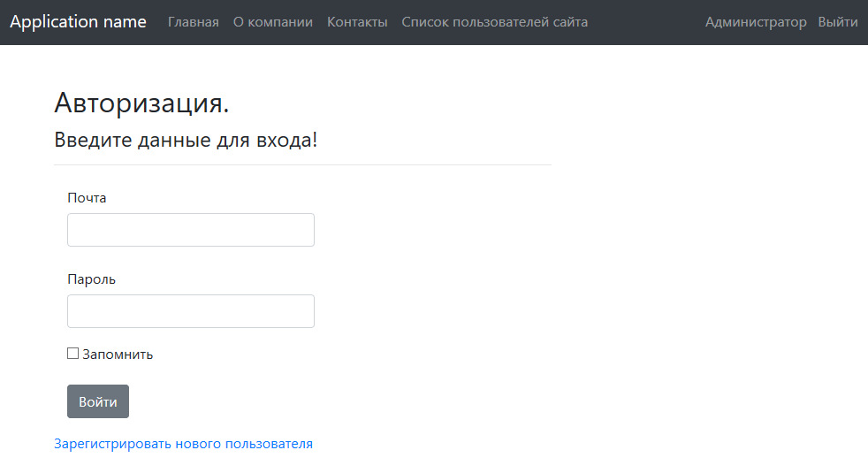Click the Application name brand link

coord(78,22)
